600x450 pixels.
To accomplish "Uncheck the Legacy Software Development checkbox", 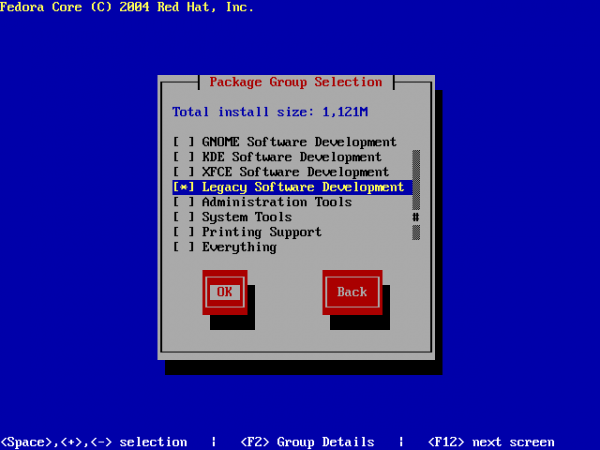I will (184, 187).
